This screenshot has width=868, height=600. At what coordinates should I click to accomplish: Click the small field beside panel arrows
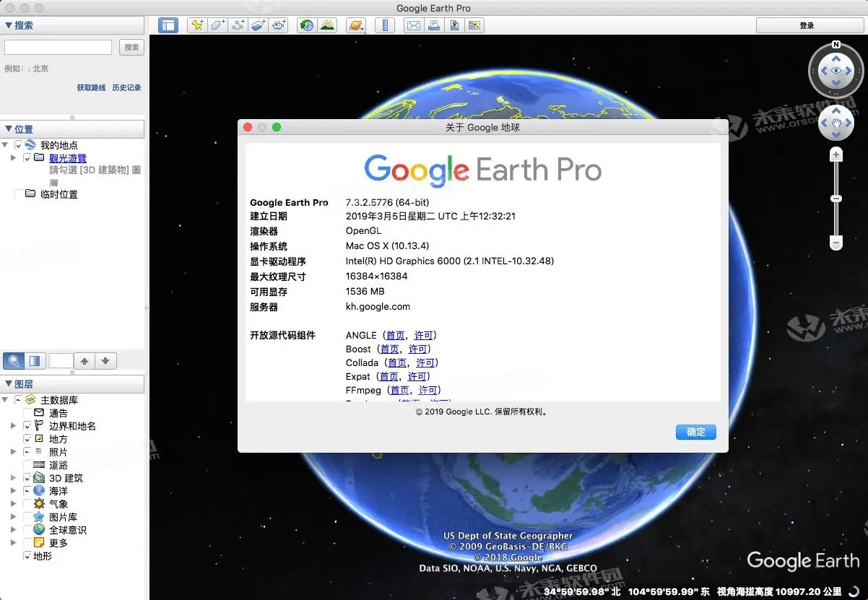coord(61,360)
